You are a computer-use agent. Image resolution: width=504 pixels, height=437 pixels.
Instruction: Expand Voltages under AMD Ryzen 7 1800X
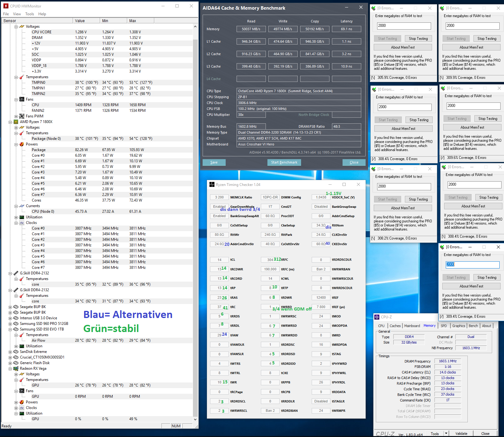pyautogui.click(x=16, y=128)
